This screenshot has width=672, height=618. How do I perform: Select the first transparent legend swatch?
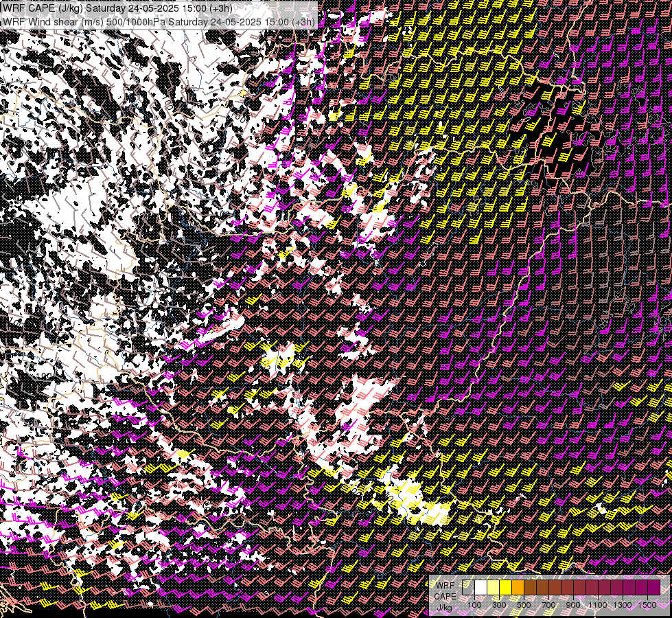pyautogui.click(x=468, y=587)
